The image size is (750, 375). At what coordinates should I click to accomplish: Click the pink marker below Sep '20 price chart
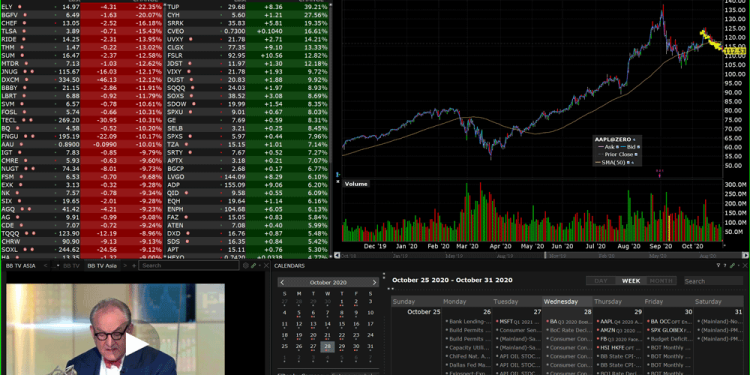pyautogui.click(x=660, y=176)
